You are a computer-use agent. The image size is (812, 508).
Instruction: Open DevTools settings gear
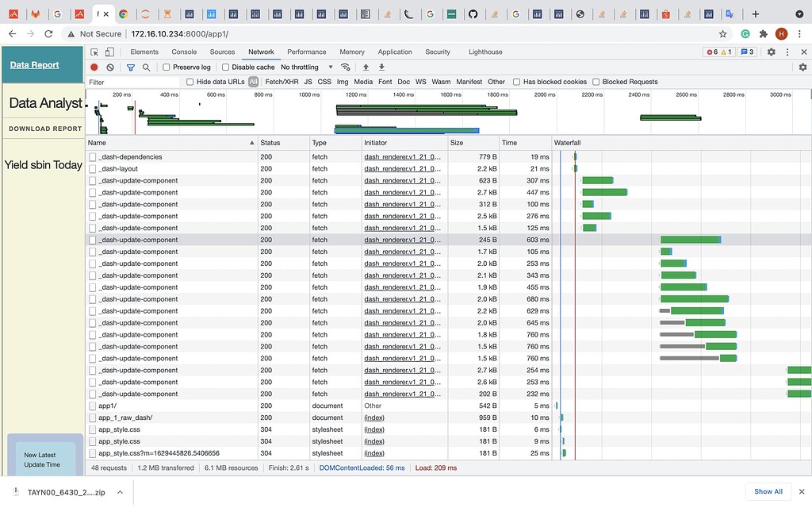[771, 52]
